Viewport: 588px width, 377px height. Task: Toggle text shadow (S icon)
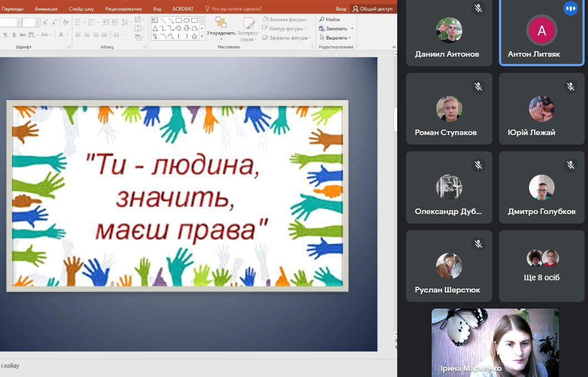pos(14,35)
